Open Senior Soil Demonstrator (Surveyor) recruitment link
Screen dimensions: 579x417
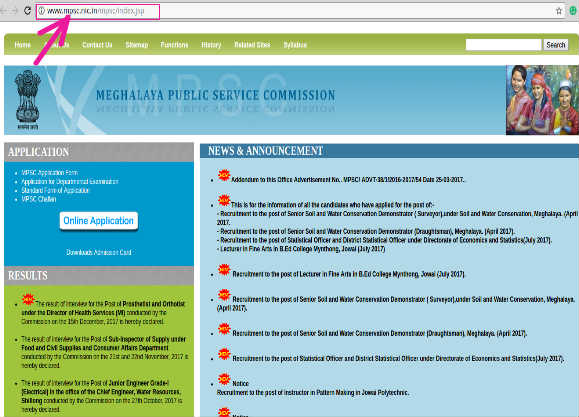(x=396, y=303)
